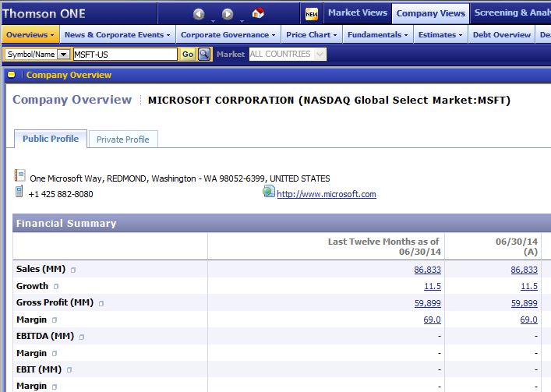Open the Debt Overview menu item
The image size is (551, 392).
(x=501, y=35)
